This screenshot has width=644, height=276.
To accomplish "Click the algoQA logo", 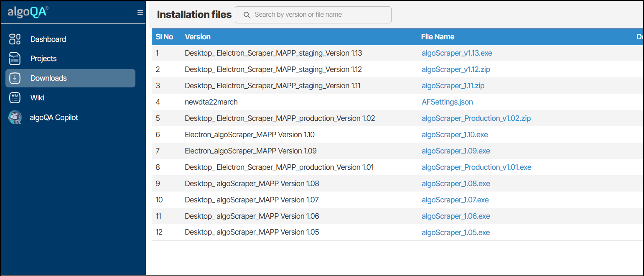I will (x=28, y=12).
